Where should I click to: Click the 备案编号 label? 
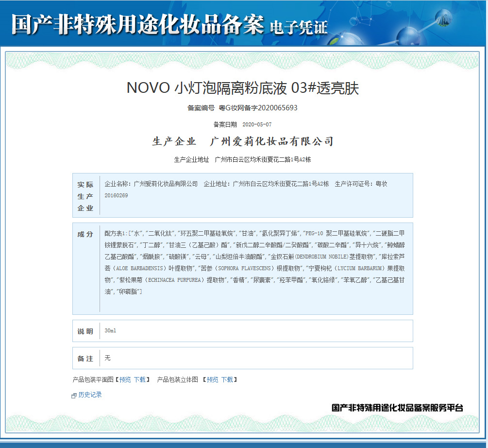tap(201, 108)
